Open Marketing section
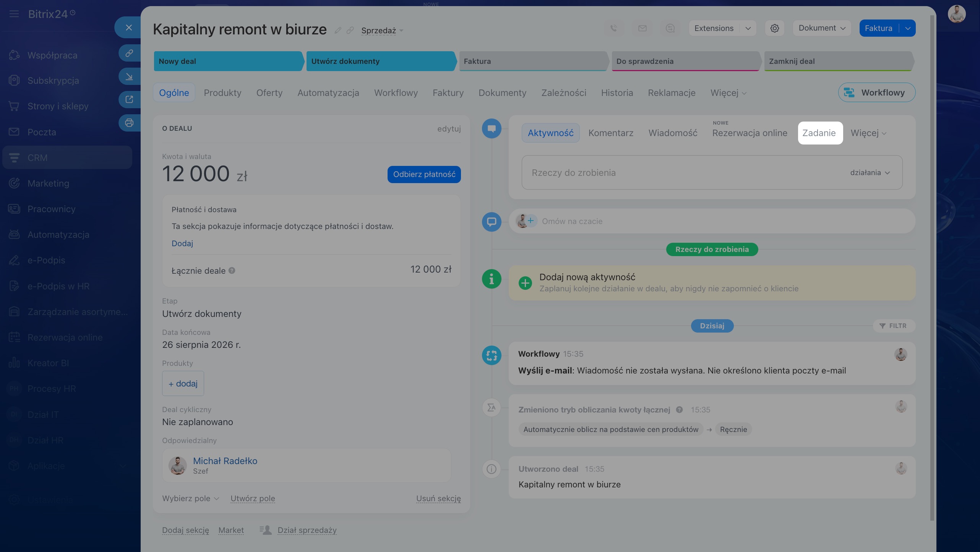Image resolution: width=980 pixels, height=552 pixels. (x=48, y=183)
